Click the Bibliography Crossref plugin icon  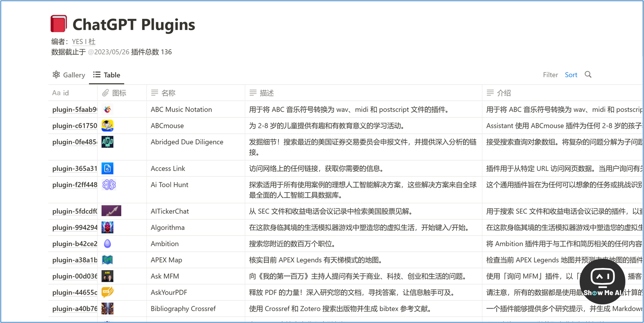tap(107, 309)
